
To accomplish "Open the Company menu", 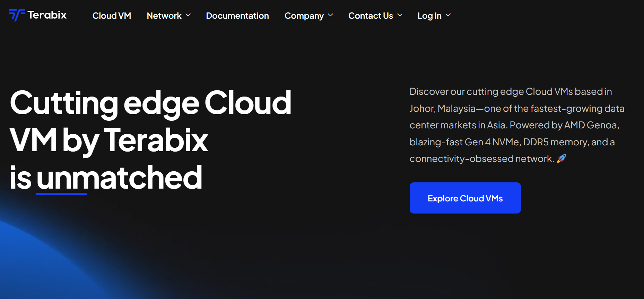I will pyautogui.click(x=304, y=16).
